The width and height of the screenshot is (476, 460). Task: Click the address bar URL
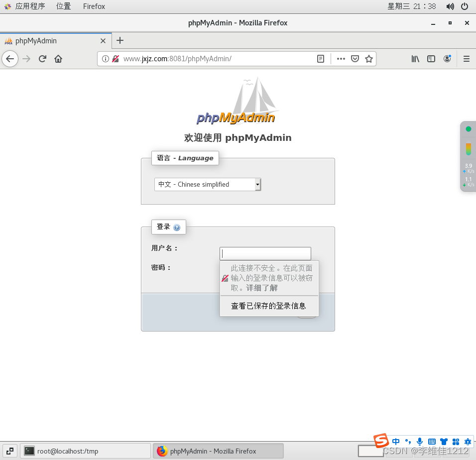point(177,59)
